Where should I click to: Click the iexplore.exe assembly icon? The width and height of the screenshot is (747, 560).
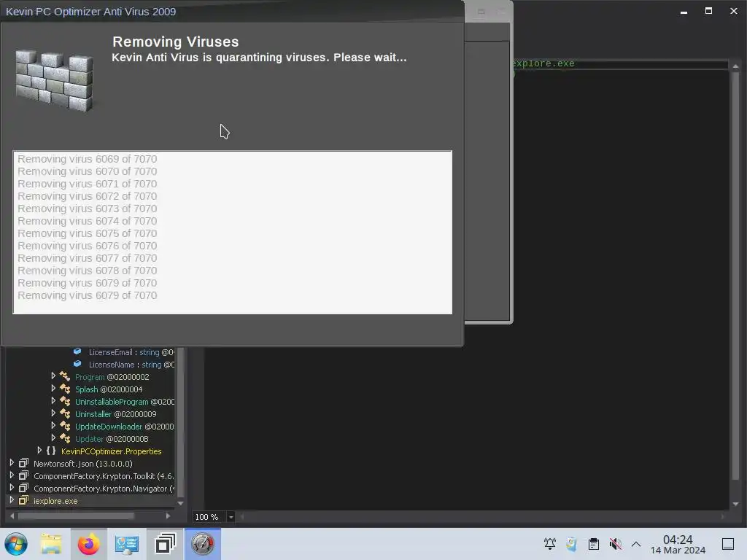click(x=23, y=500)
